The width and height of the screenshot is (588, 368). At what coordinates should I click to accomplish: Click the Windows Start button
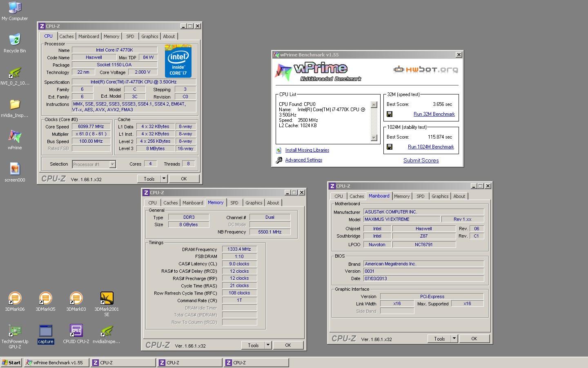coord(11,362)
